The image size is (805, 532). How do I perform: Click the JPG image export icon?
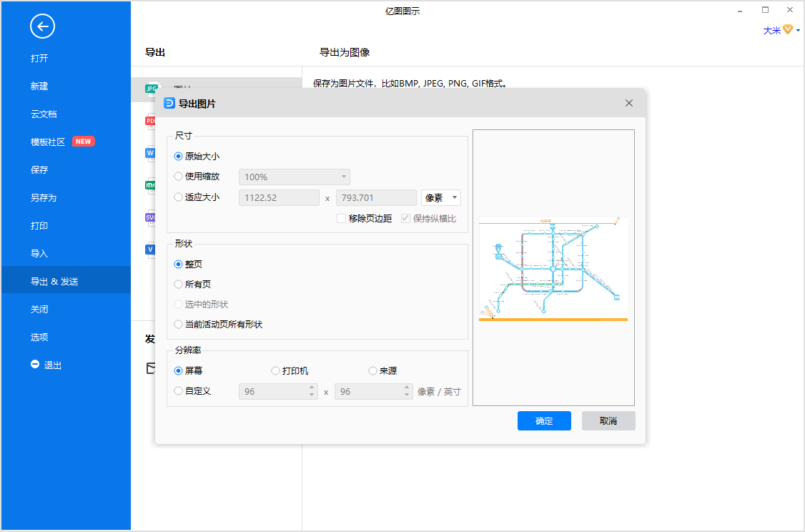[151, 89]
